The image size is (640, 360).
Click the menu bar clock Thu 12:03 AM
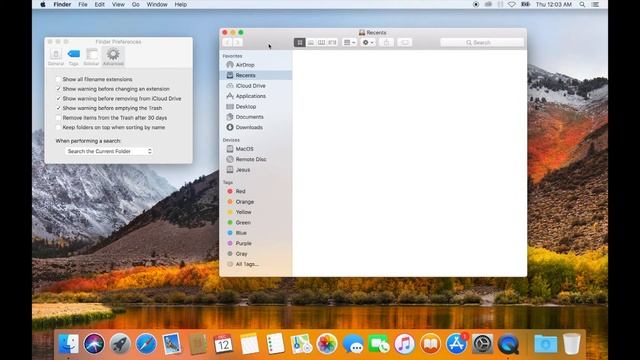553,4
